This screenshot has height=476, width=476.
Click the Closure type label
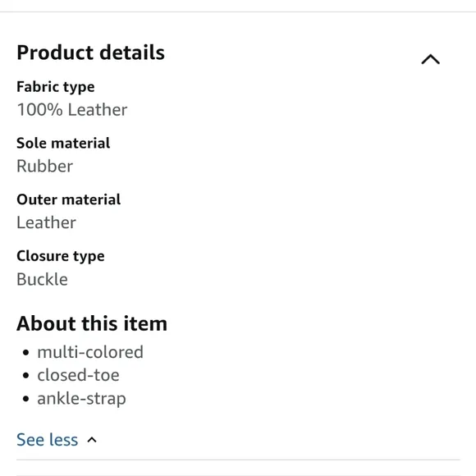pos(61,256)
